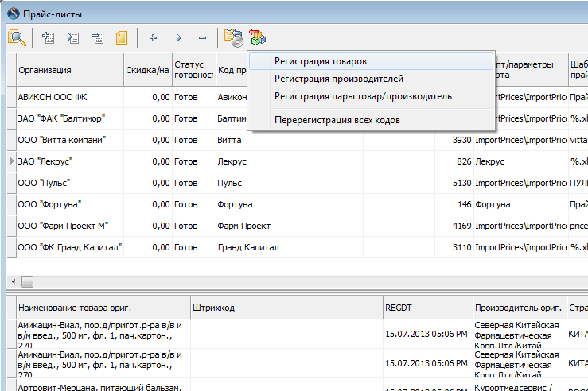Click the price code cell Фарм-Проект
The height and width of the screenshot is (391, 588).
(x=289, y=226)
